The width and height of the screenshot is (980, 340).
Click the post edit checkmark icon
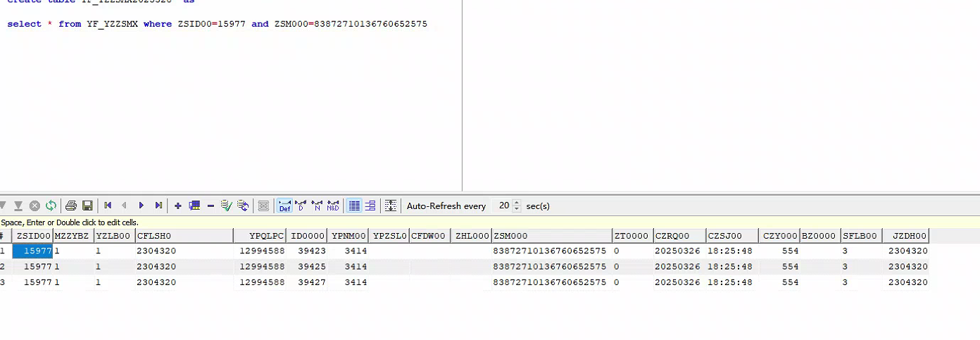tap(226, 206)
